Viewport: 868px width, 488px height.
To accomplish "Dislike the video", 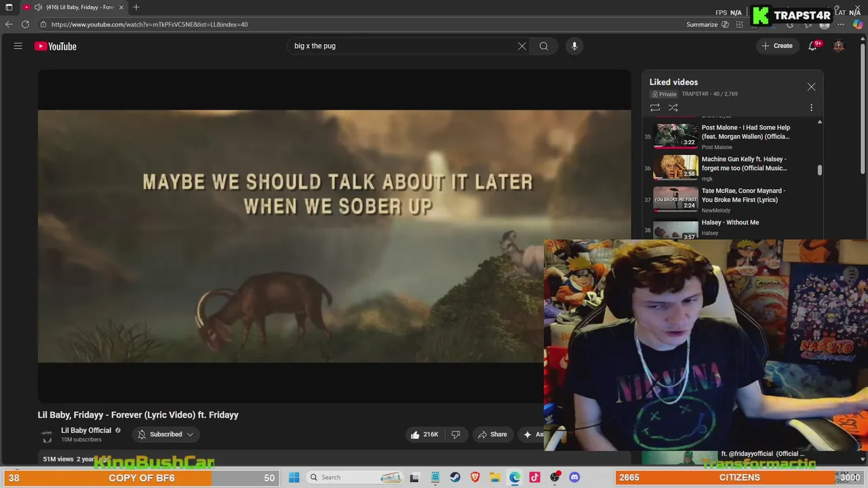I will point(456,434).
